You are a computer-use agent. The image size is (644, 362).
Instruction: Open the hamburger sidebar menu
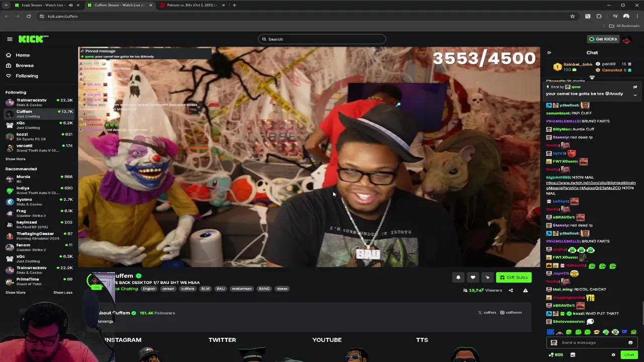10,39
